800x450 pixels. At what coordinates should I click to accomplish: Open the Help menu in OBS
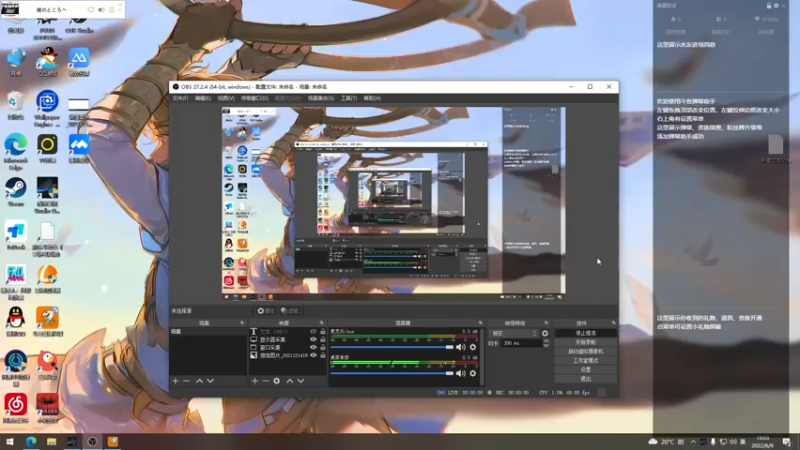click(x=372, y=98)
